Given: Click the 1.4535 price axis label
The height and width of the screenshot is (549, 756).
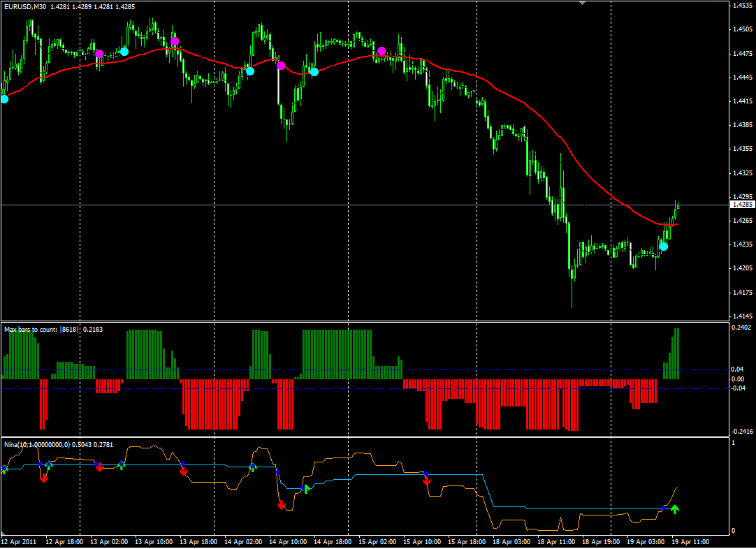Looking at the screenshot, I should pos(743,6).
